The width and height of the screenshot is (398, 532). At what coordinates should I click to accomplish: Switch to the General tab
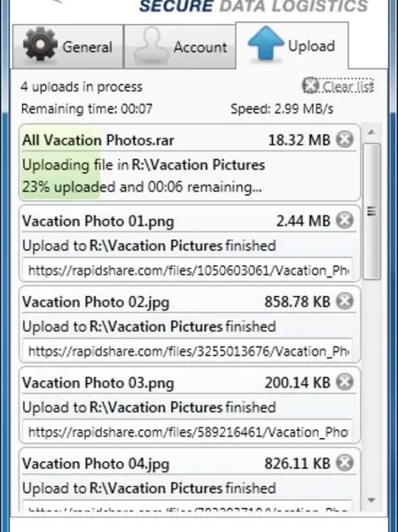click(x=68, y=46)
